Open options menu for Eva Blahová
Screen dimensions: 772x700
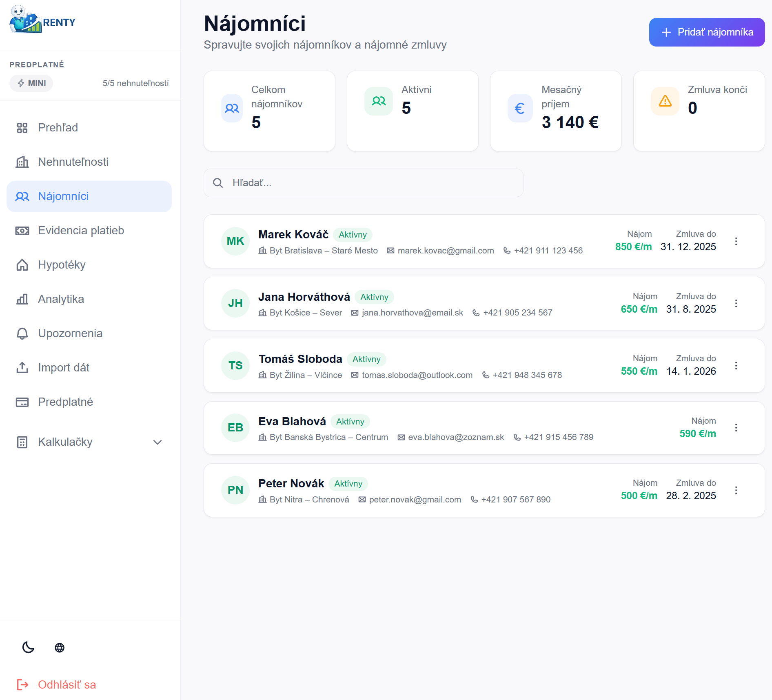tap(737, 428)
